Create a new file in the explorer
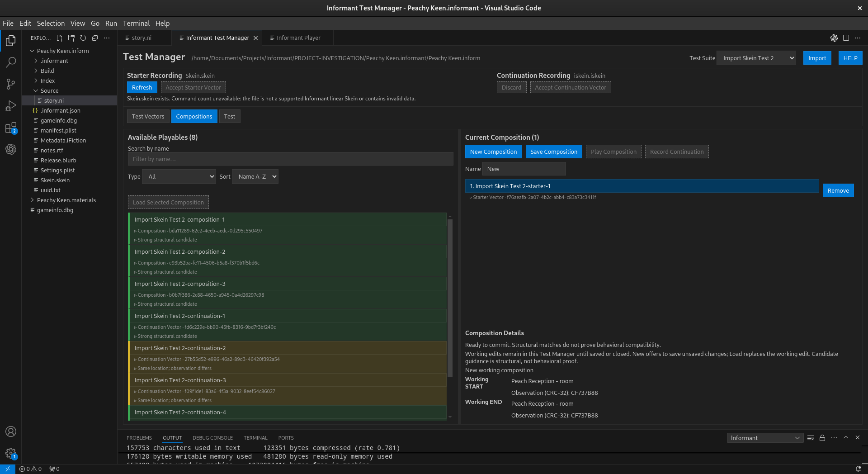The height and width of the screenshot is (474, 868). coord(60,38)
